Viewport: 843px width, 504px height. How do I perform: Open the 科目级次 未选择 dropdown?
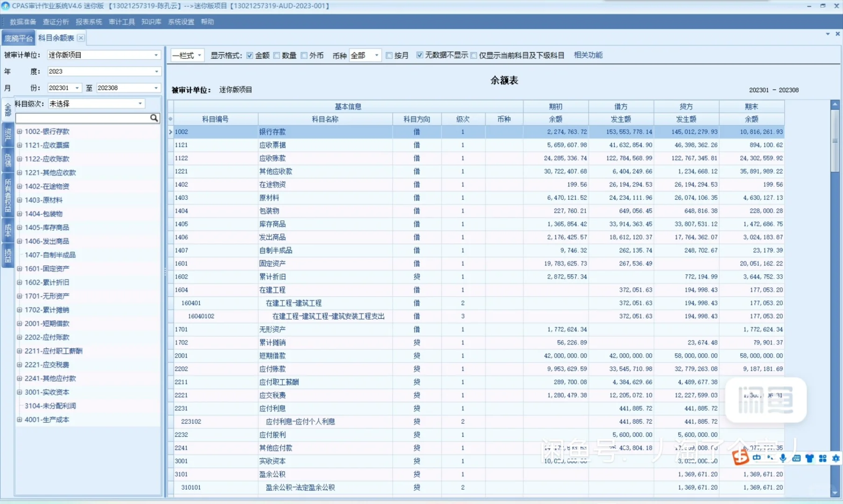pyautogui.click(x=140, y=103)
